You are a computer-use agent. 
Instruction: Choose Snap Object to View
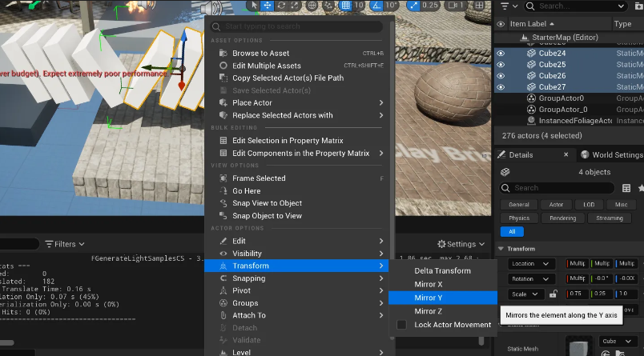[296, 216]
